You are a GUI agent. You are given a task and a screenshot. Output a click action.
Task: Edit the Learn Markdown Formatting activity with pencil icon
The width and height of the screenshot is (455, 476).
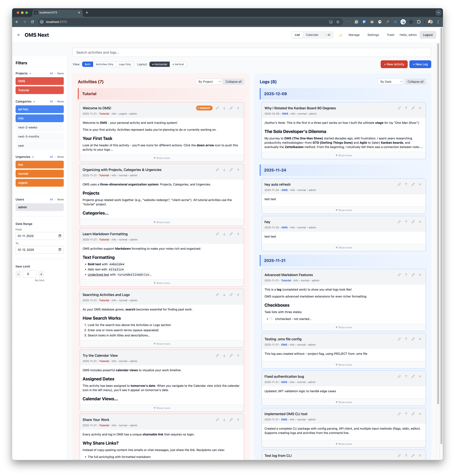pyautogui.click(x=231, y=234)
